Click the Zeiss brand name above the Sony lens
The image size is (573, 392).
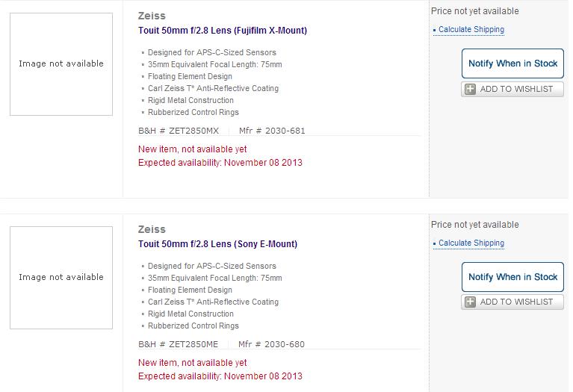(152, 229)
